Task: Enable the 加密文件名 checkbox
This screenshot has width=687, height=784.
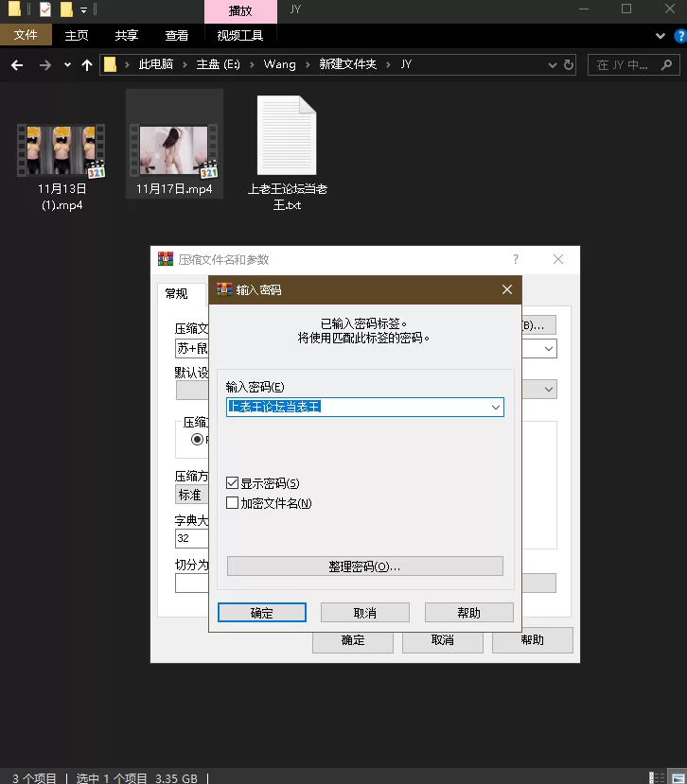Action: click(233, 503)
